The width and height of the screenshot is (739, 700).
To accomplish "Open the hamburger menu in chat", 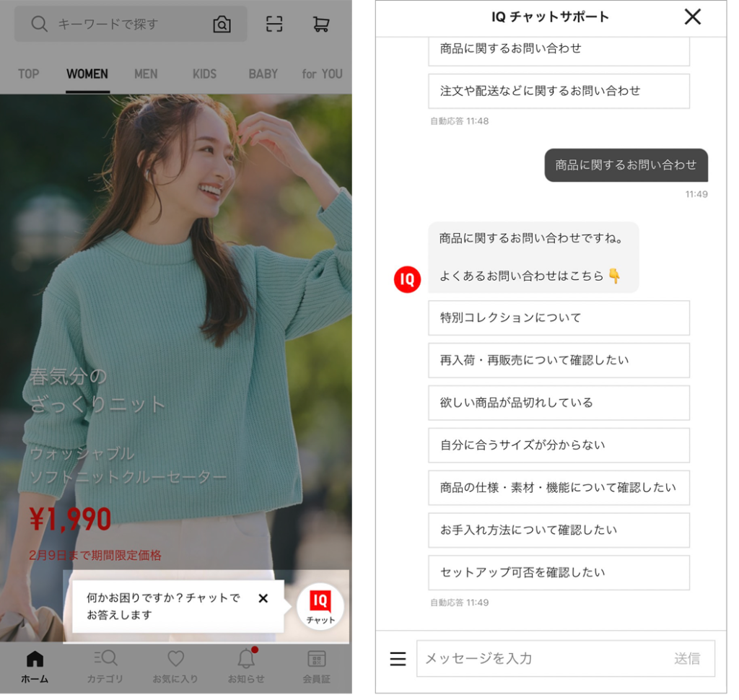I will 398,659.
